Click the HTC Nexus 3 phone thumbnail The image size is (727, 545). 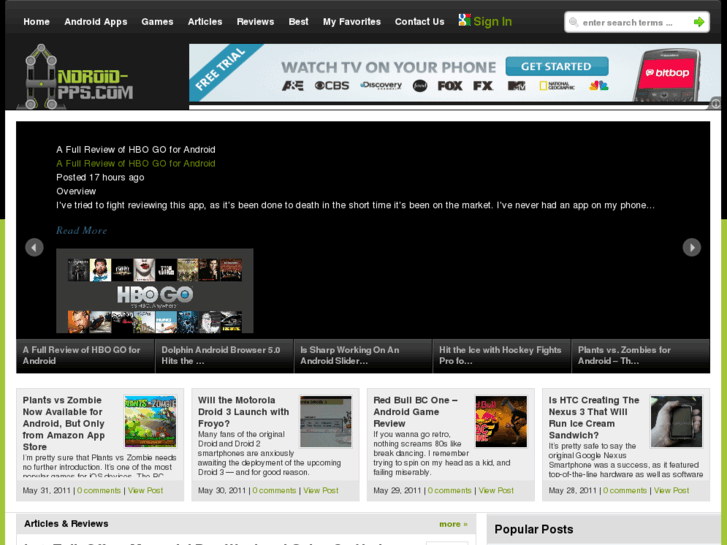[x=676, y=421]
